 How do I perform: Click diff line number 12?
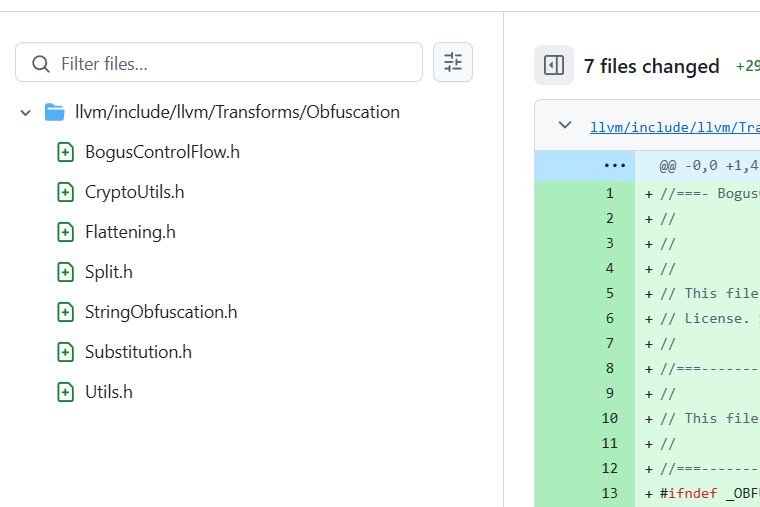610,468
